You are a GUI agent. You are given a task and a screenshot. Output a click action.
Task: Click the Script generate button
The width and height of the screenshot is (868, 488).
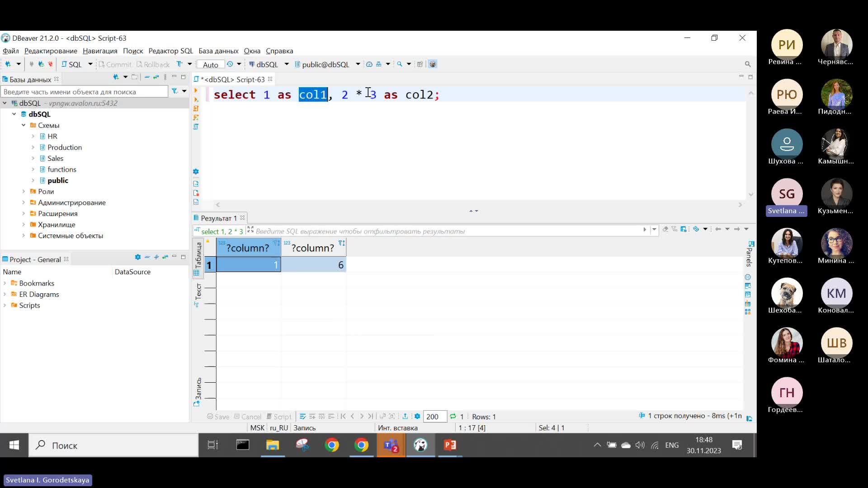click(x=279, y=417)
